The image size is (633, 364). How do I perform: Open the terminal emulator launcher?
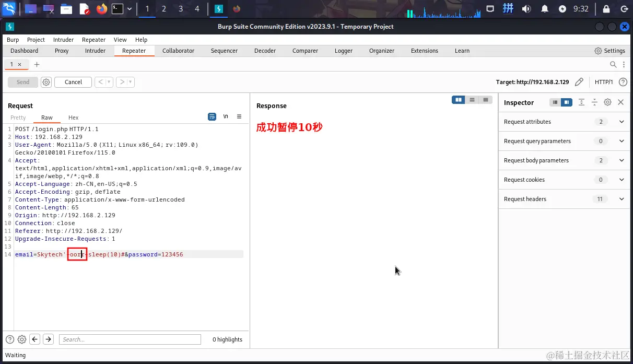pos(118,9)
